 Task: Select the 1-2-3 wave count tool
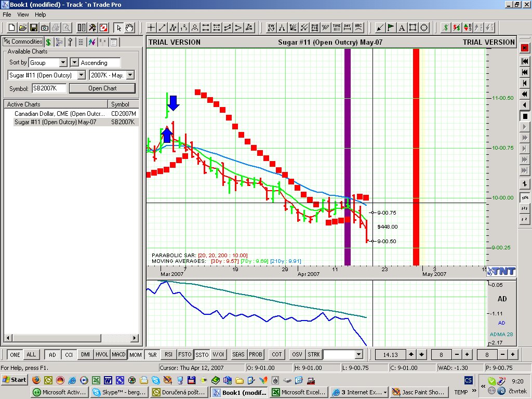point(184,28)
